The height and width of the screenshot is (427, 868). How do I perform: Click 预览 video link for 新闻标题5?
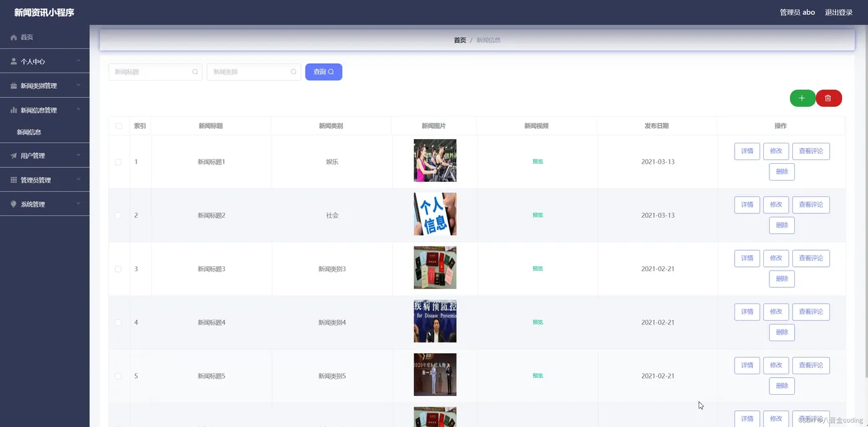pos(538,375)
